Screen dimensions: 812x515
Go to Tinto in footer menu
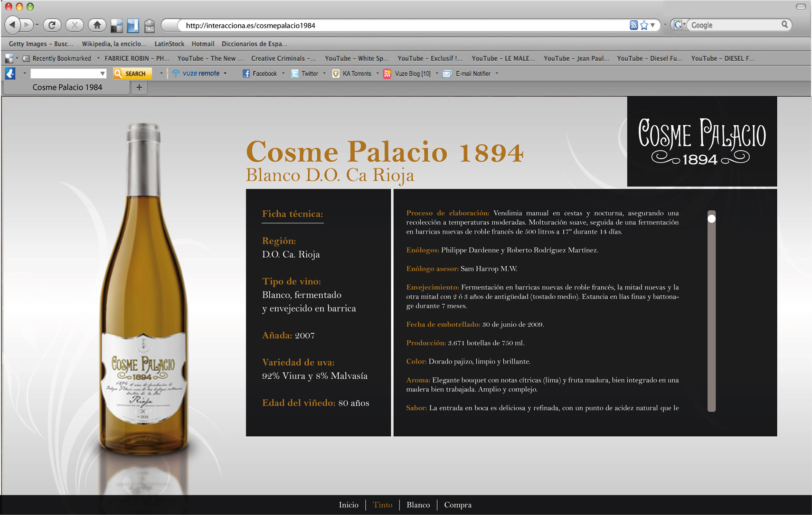tap(383, 505)
